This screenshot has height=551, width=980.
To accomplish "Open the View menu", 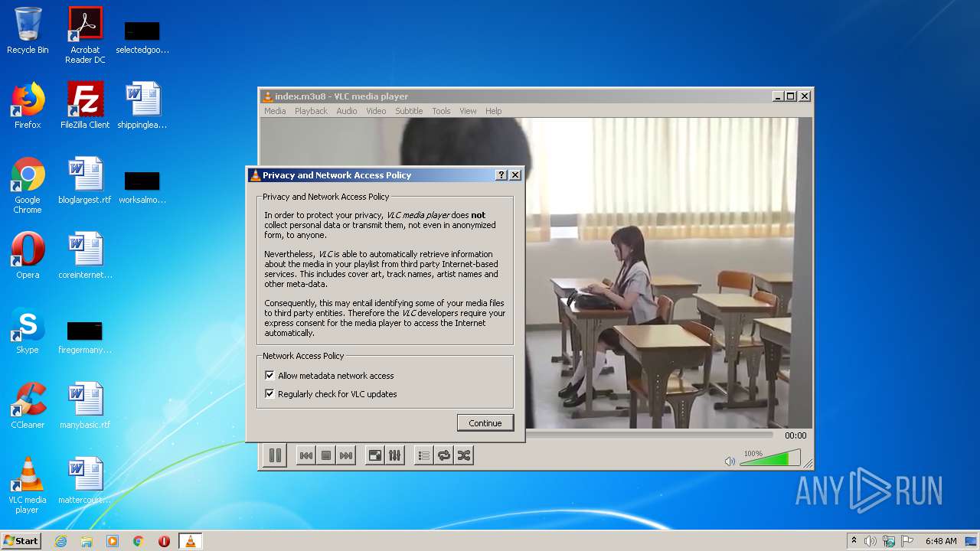I will 468,111.
